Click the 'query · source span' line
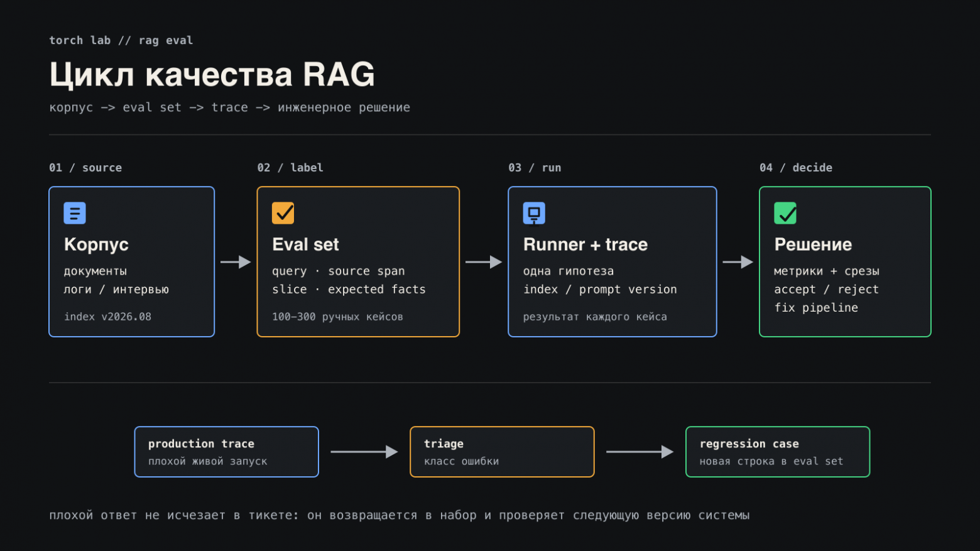 pyautogui.click(x=339, y=271)
